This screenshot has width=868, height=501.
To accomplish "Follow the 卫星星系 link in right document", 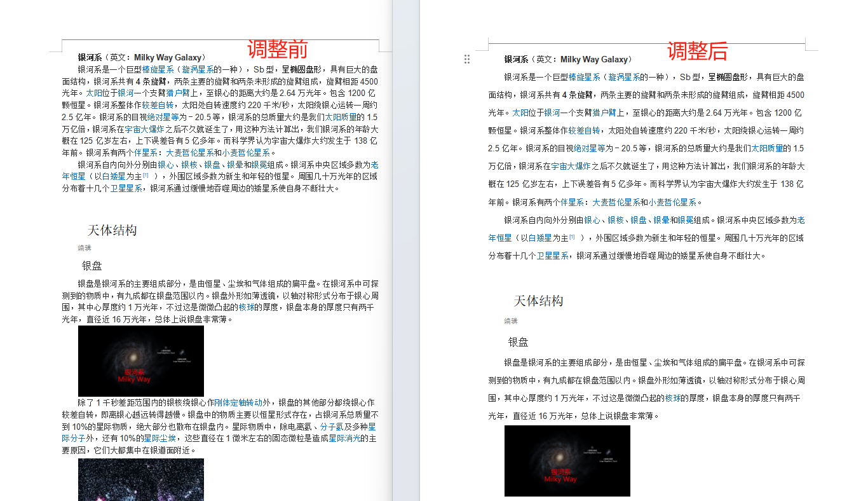I will [x=552, y=256].
